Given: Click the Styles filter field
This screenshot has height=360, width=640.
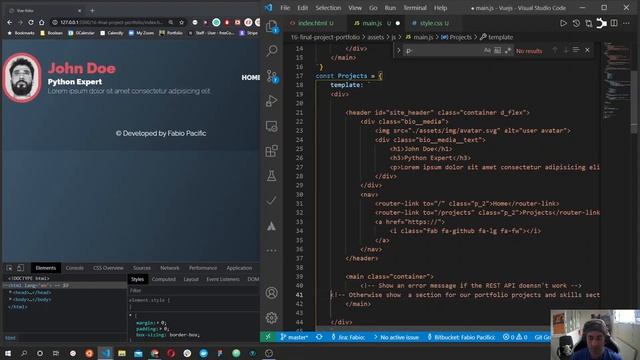Looking at the screenshot, I should tap(193, 290).
